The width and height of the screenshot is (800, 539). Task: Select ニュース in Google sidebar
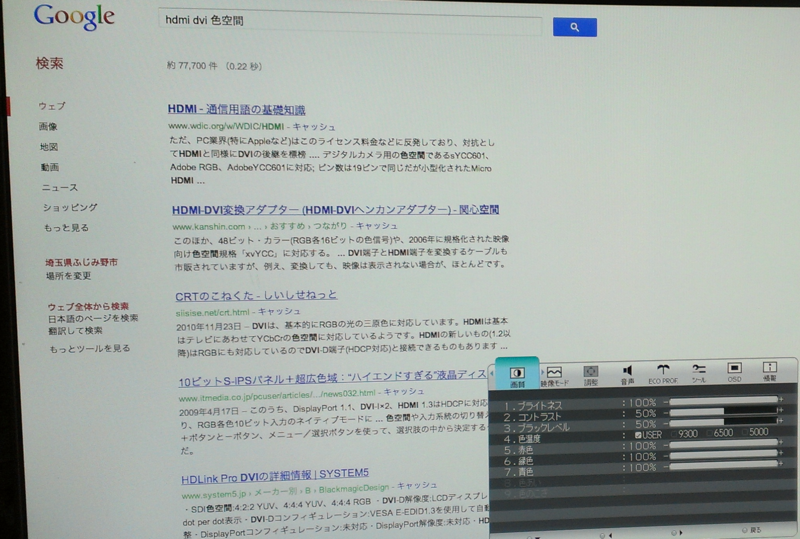coord(60,187)
